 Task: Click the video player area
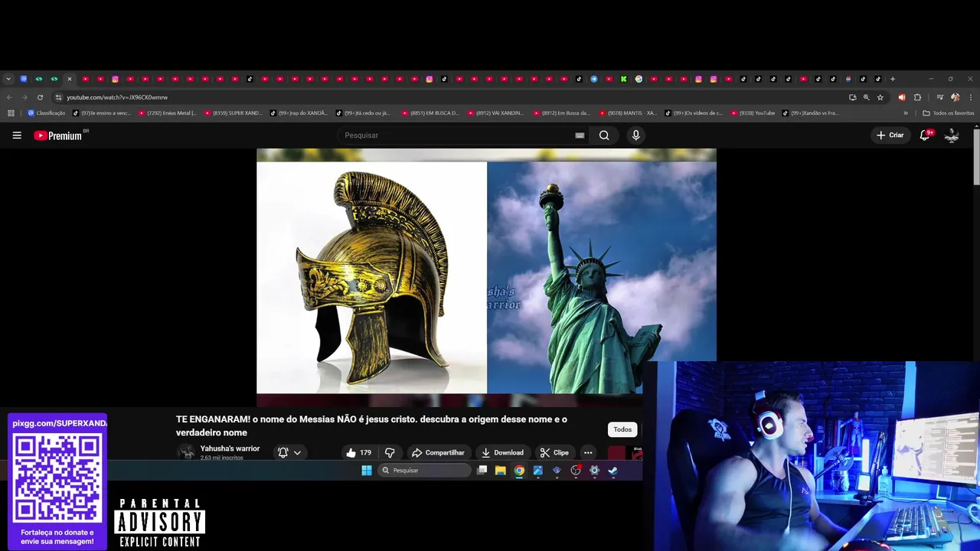[x=486, y=277]
